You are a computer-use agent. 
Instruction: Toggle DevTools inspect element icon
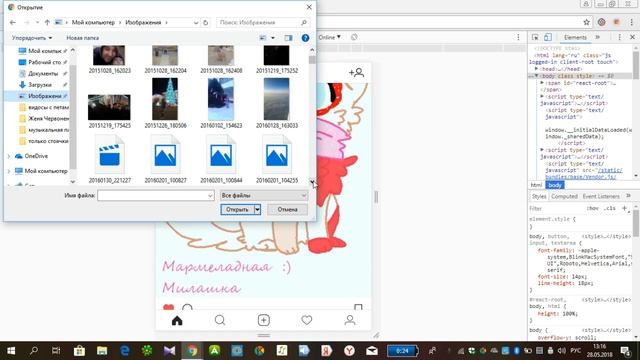pos(535,37)
